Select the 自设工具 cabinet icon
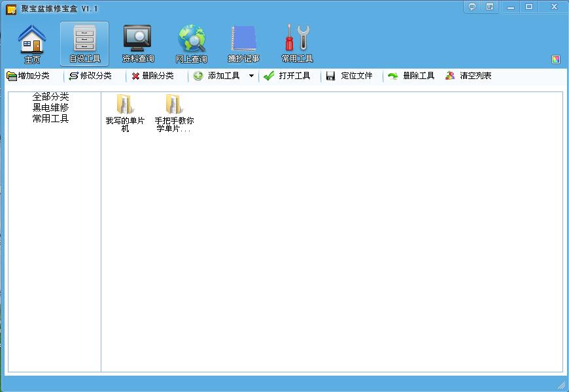This screenshot has width=569, height=392. (84, 44)
